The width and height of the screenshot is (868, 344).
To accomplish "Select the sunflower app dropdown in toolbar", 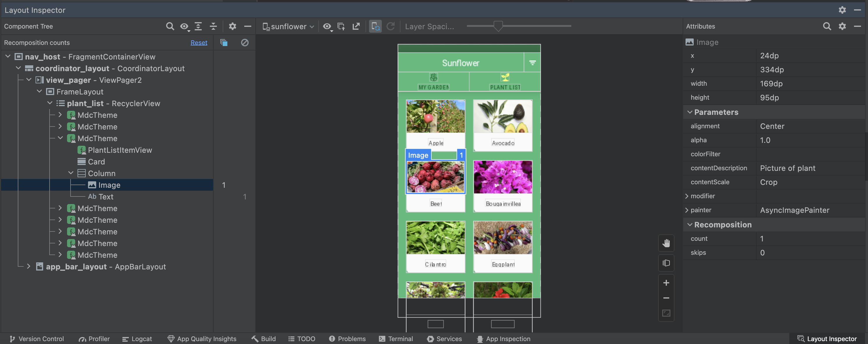I will coord(287,26).
